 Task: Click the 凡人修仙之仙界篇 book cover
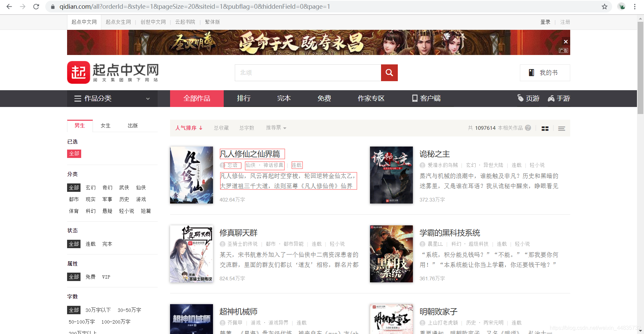[192, 175]
